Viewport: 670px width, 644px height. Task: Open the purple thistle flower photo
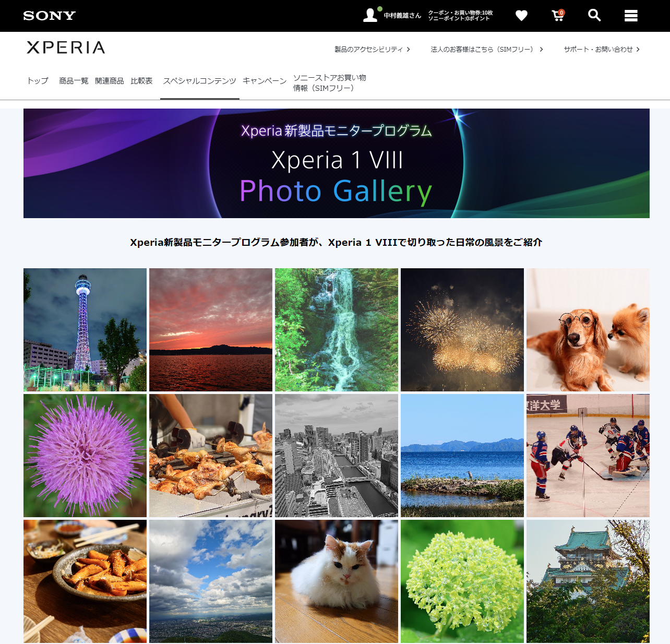point(85,456)
